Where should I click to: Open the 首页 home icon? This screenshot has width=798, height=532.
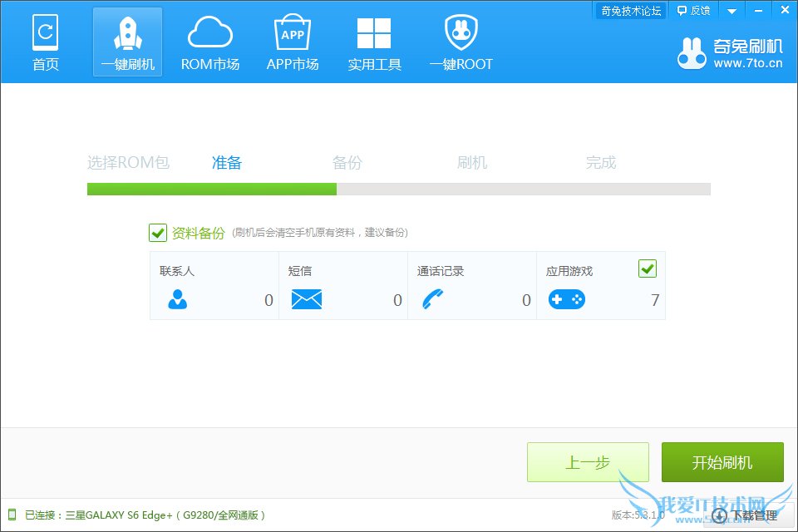coord(45,32)
